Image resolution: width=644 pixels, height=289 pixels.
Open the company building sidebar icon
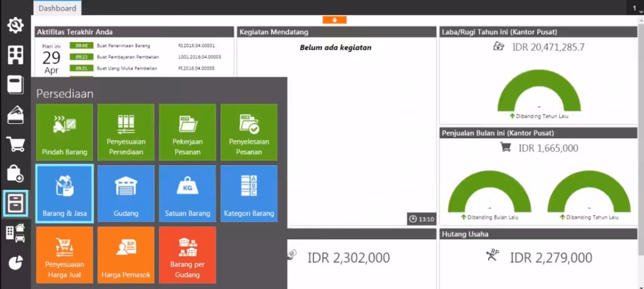coord(16,55)
